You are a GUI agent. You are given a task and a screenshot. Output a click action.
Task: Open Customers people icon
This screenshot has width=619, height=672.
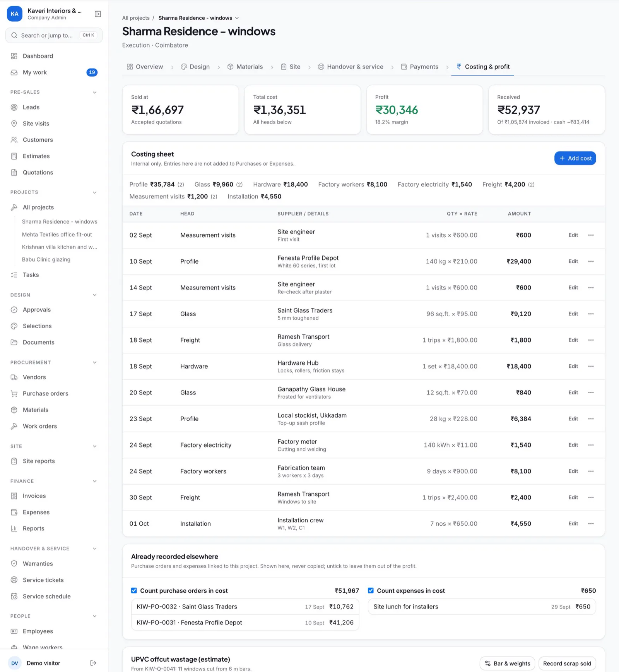coord(14,140)
